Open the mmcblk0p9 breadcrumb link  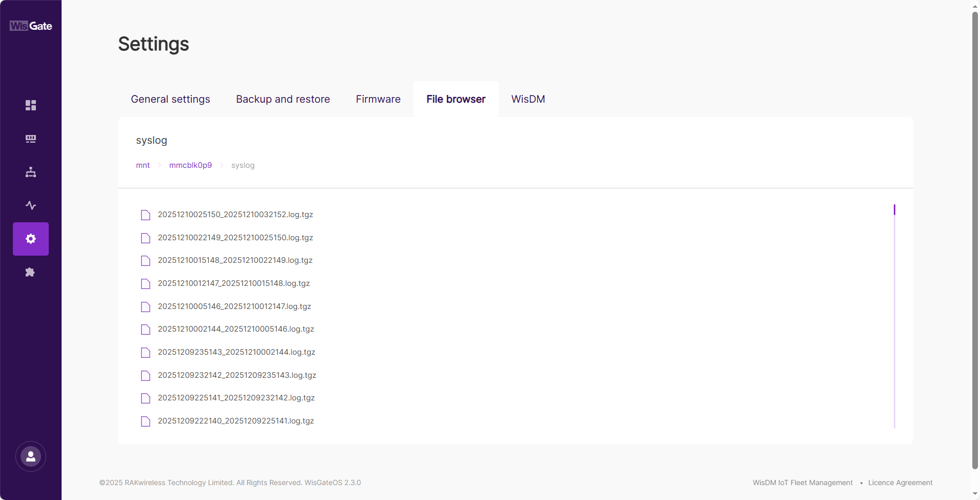coord(190,165)
